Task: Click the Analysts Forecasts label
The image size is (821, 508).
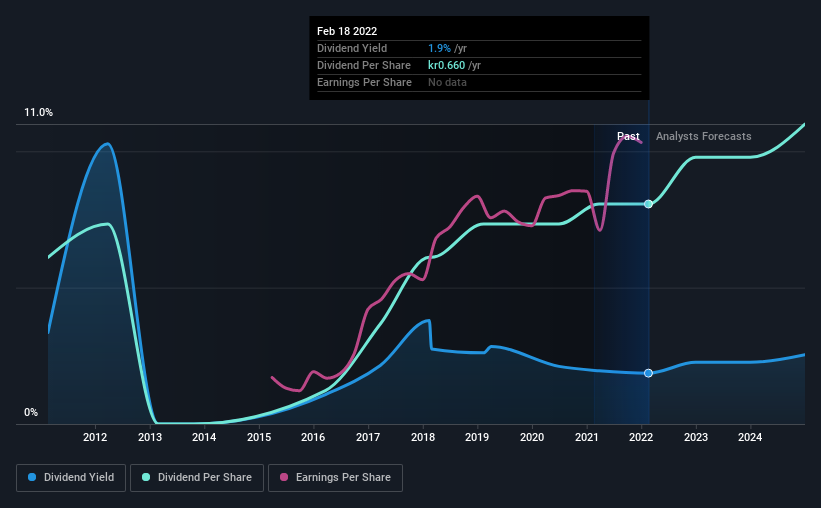Action: coord(703,136)
